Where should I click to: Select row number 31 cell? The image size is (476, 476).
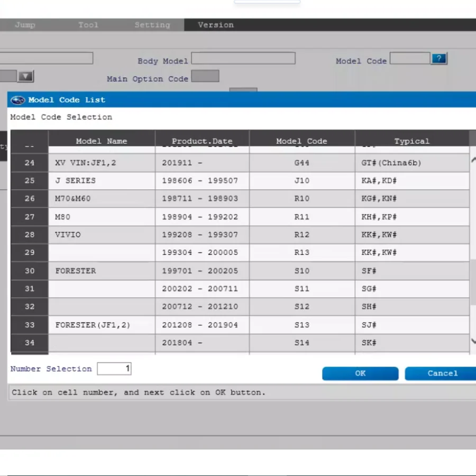tap(30, 289)
